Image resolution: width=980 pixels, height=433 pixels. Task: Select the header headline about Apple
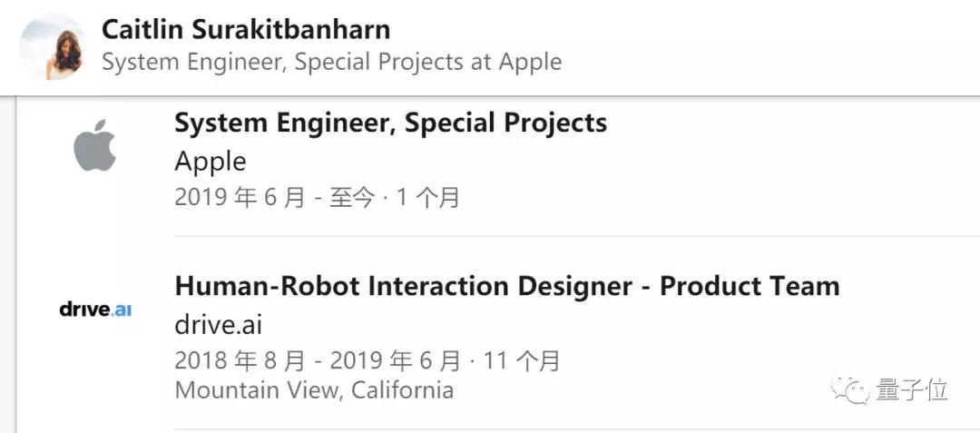coord(331,63)
